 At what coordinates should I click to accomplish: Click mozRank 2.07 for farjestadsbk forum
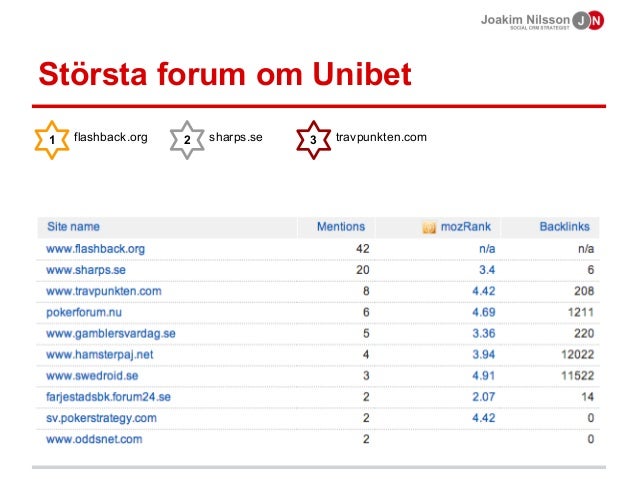pyautogui.click(x=483, y=397)
